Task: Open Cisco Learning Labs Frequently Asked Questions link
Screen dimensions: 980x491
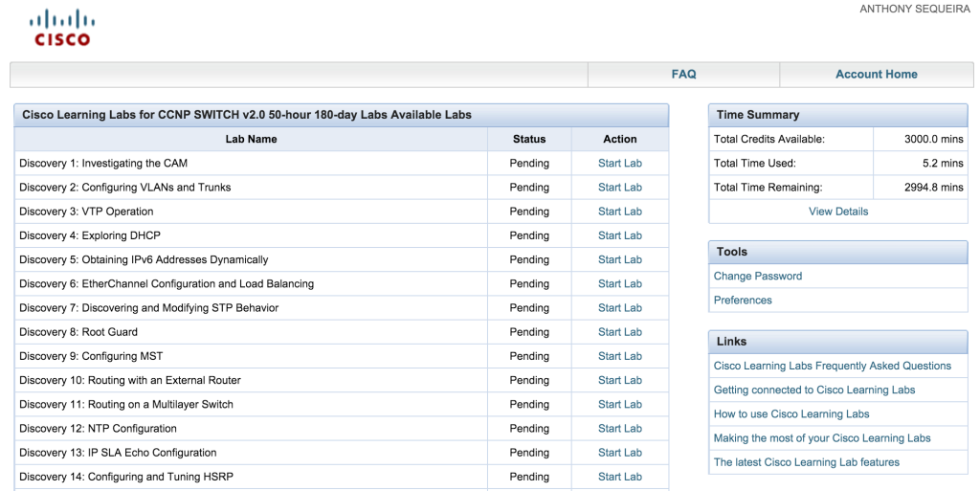Action: [833, 366]
